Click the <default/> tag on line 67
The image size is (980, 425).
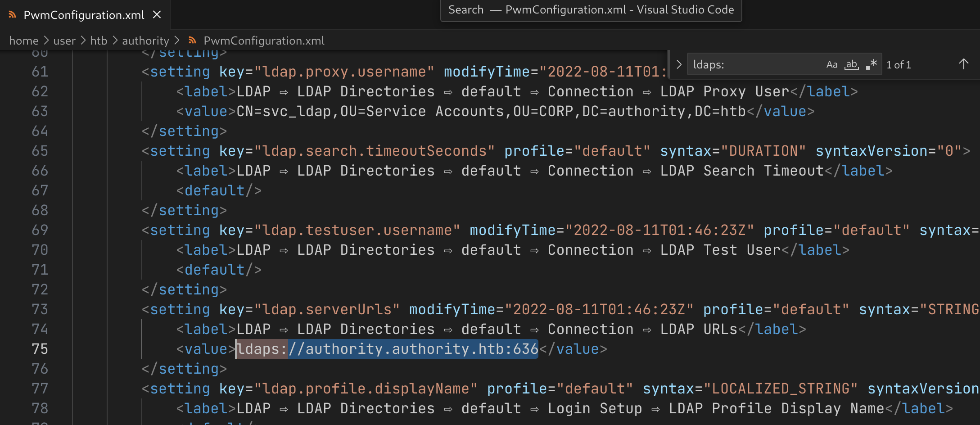point(219,190)
